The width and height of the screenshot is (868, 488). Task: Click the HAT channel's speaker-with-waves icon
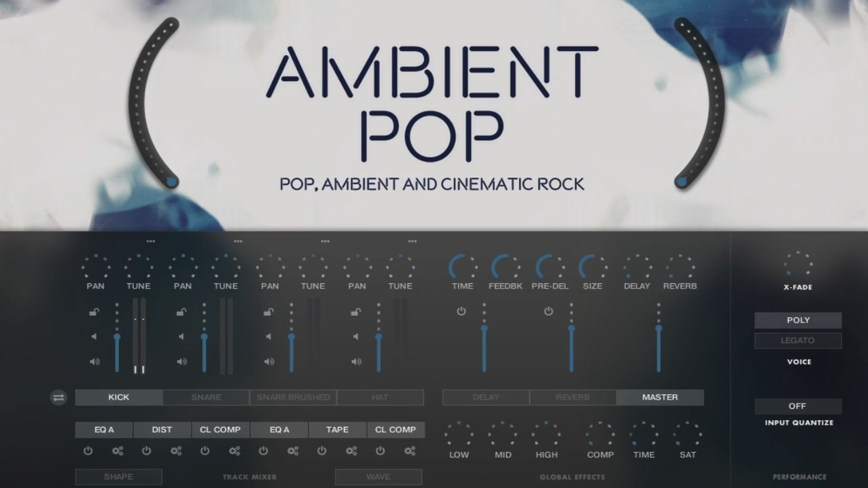tap(356, 361)
